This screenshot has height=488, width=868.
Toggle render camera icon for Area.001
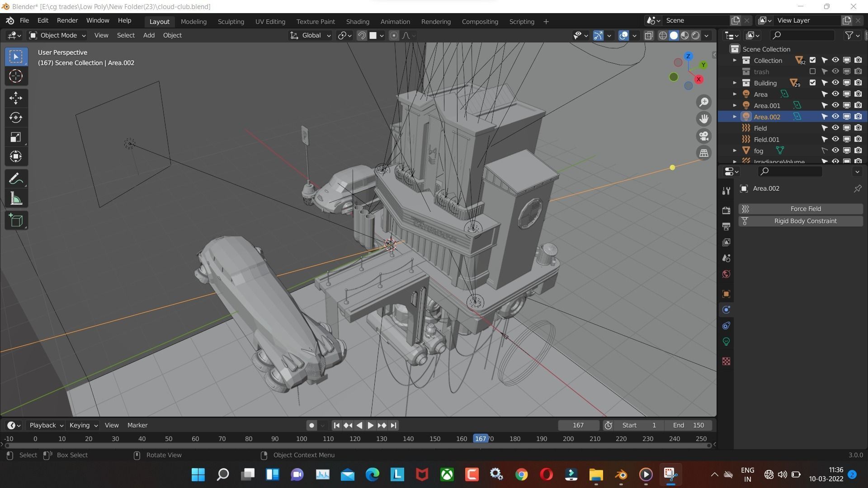(858, 106)
